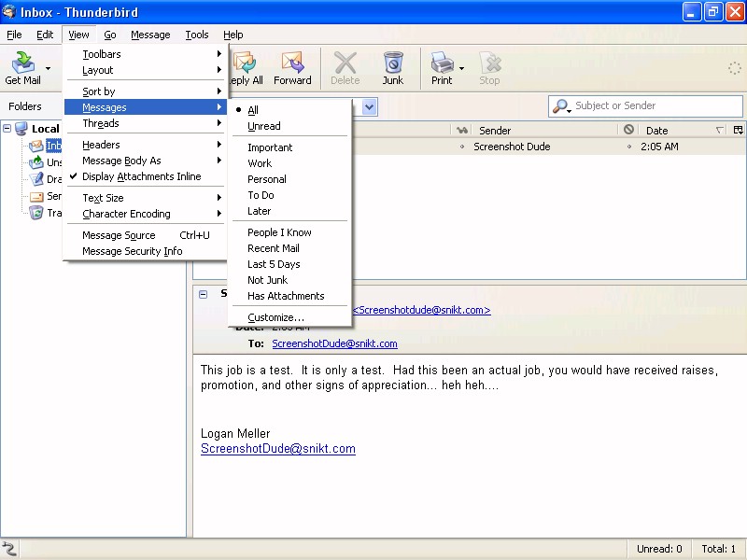The image size is (747, 560).
Task: Open the Print dropdown arrow
Action: [461, 68]
